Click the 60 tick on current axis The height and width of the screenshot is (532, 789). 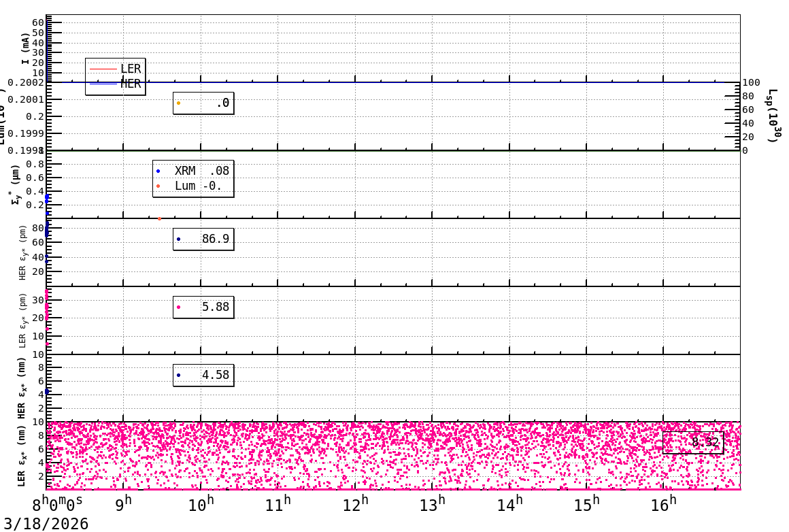(37, 22)
